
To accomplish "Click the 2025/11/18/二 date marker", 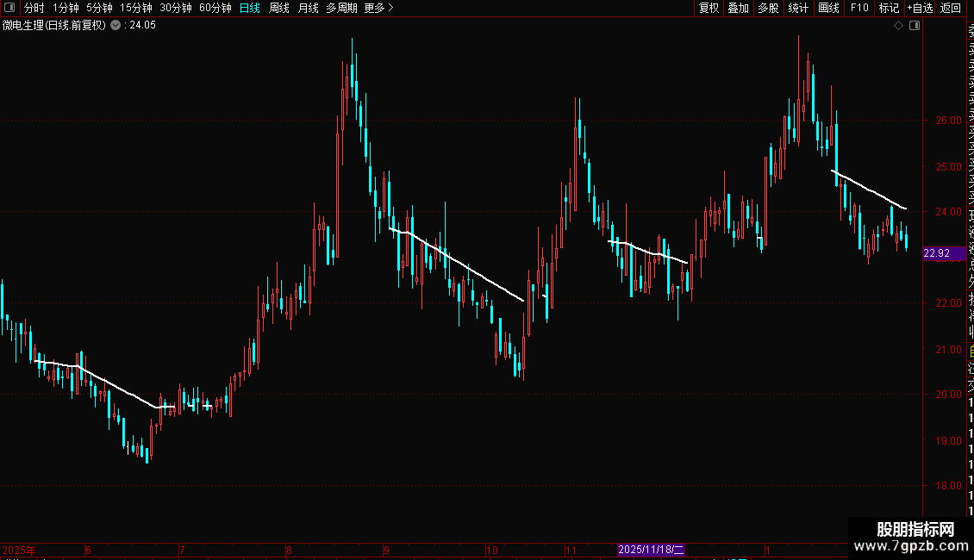I will click(651, 550).
